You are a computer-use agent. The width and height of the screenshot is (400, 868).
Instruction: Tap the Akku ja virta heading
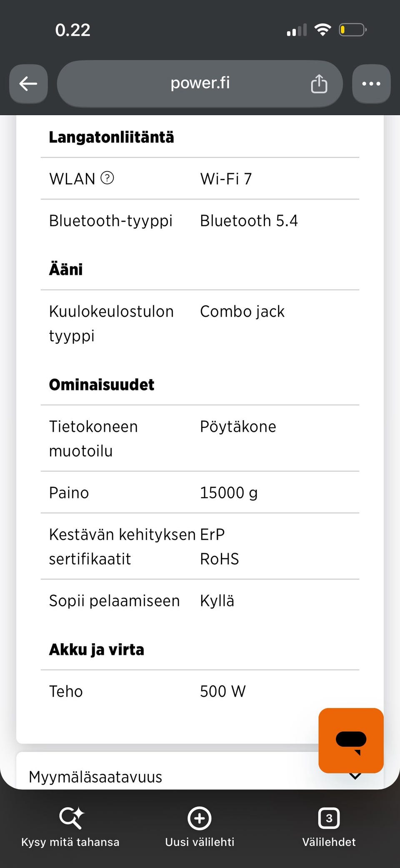pyautogui.click(x=97, y=649)
